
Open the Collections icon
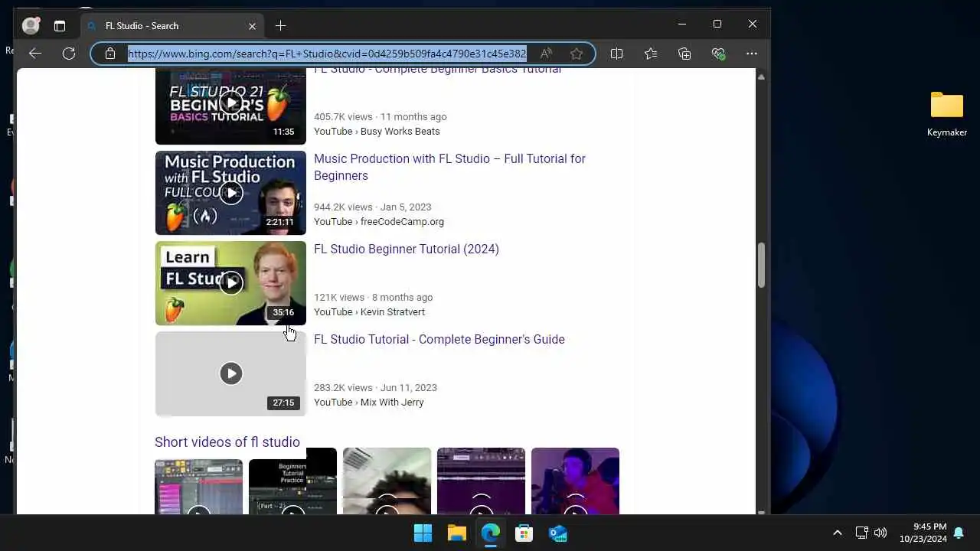pos(684,54)
